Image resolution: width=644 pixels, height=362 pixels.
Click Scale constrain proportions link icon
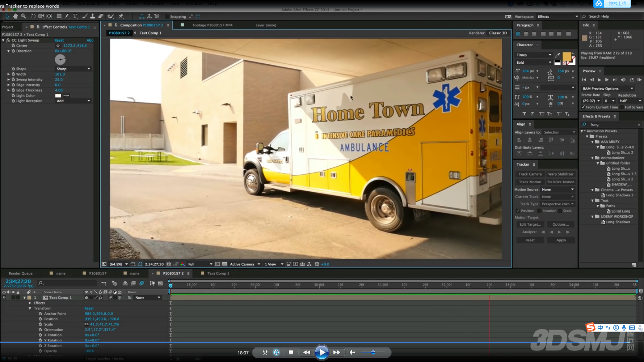tap(87, 324)
